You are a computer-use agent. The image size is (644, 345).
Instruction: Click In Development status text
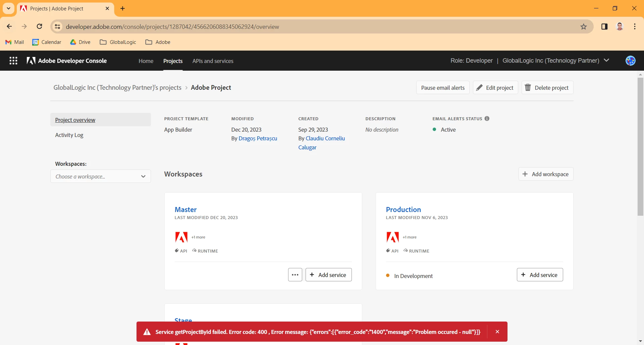pos(414,276)
